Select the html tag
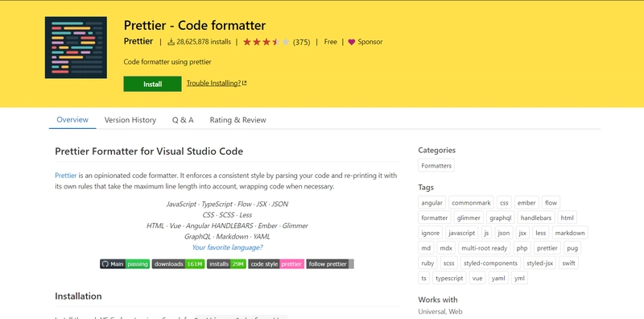644x319 pixels. 568,217
